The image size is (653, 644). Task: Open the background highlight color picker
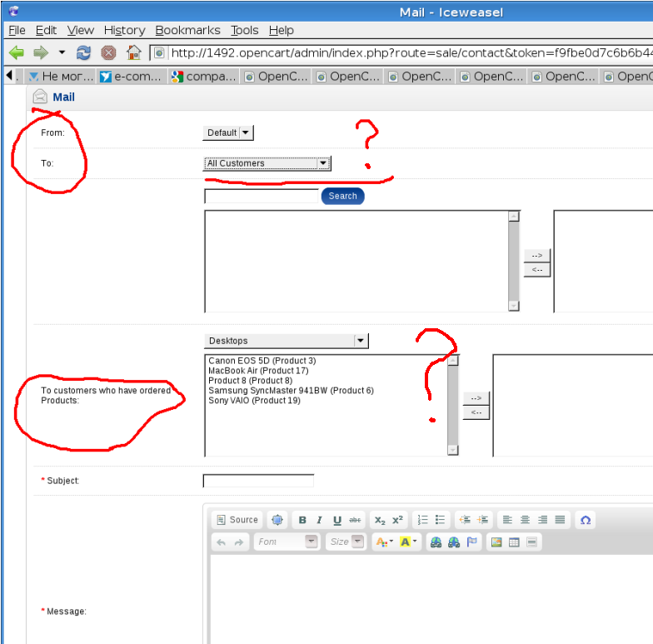[x=408, y=542]
